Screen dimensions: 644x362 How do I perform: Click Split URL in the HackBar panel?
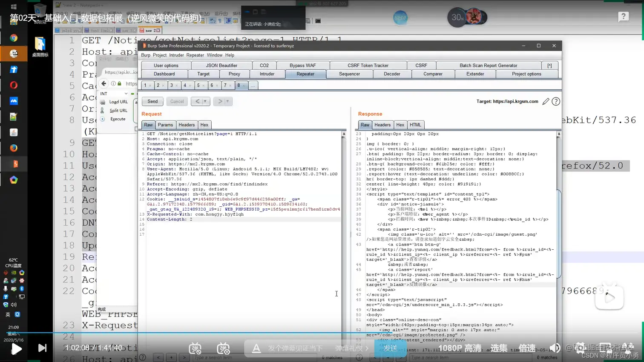(118, 111)
